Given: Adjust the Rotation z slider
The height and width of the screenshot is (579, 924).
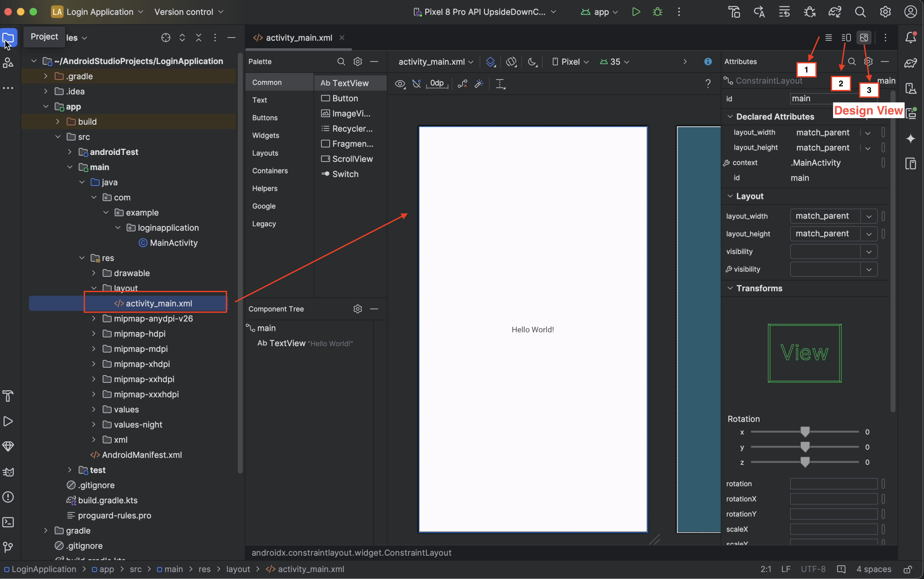Looking at the screenshot, I should pyautogui.click(x=805, y=462).
